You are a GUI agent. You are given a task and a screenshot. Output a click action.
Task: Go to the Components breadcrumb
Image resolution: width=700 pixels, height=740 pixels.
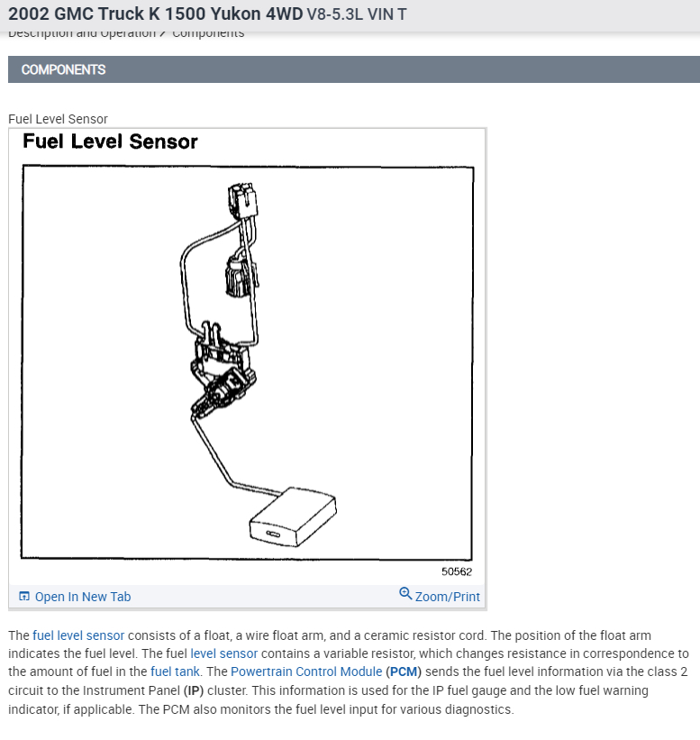point(208,34)
